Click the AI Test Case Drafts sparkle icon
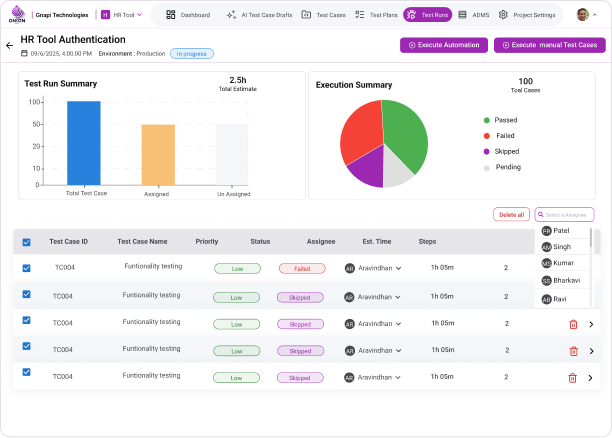 click(231, 15)
